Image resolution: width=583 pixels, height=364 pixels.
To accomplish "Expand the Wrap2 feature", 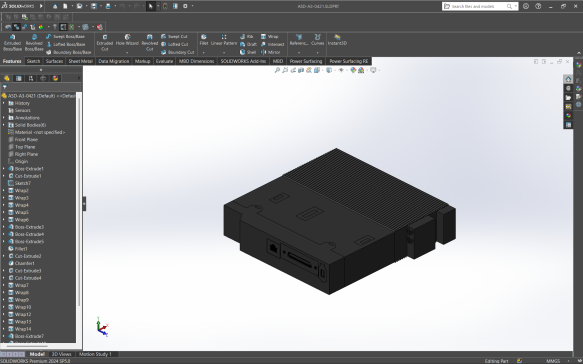I will tap(4, 190).
